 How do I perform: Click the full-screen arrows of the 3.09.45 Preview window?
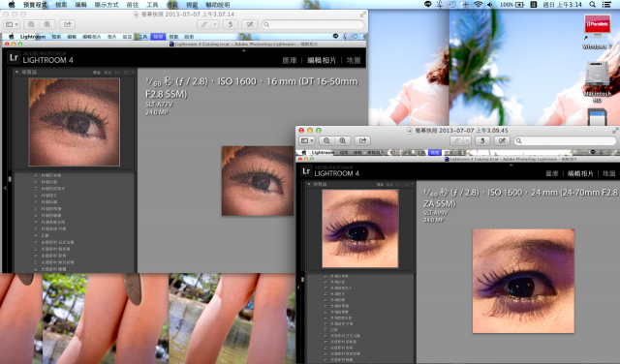pyautogui.click(x=615, y=131)
